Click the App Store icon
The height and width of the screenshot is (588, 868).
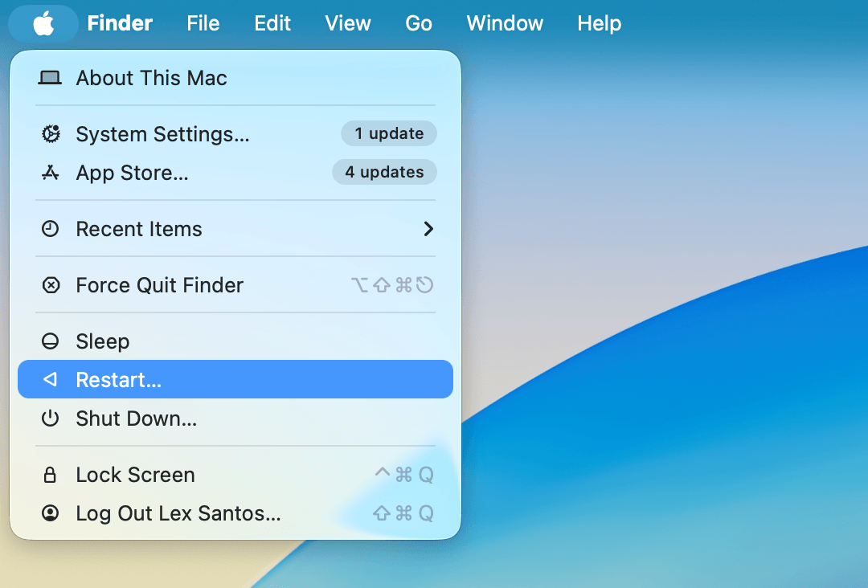(x=51, y=173)
